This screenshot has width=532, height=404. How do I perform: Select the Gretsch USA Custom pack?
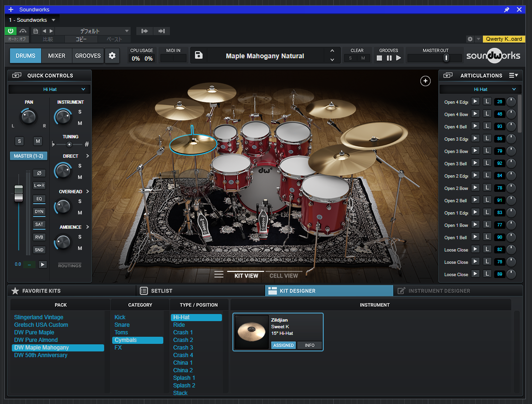[41, 325]
